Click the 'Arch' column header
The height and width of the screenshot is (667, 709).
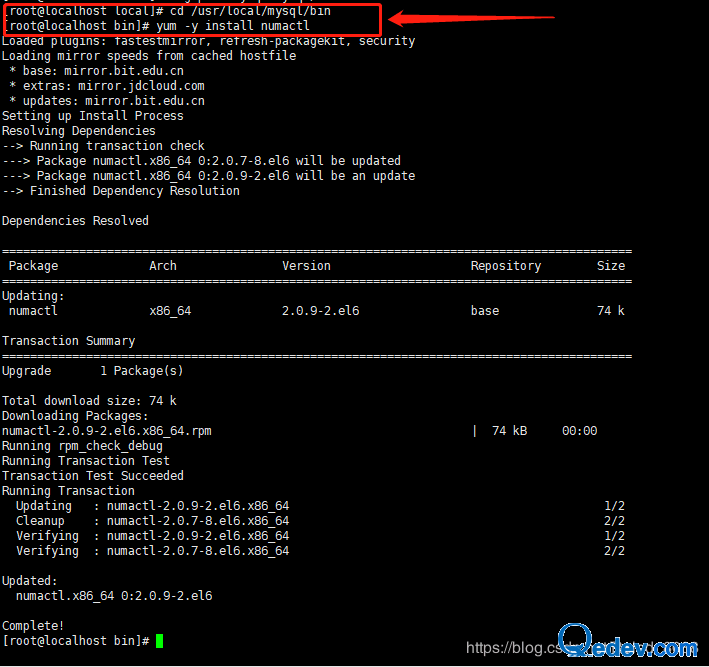click(163, 266)
